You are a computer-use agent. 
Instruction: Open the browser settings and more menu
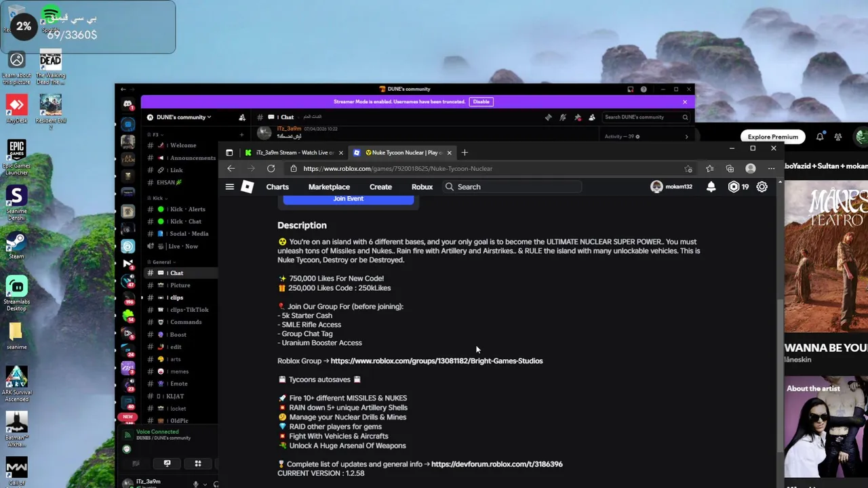771,169
